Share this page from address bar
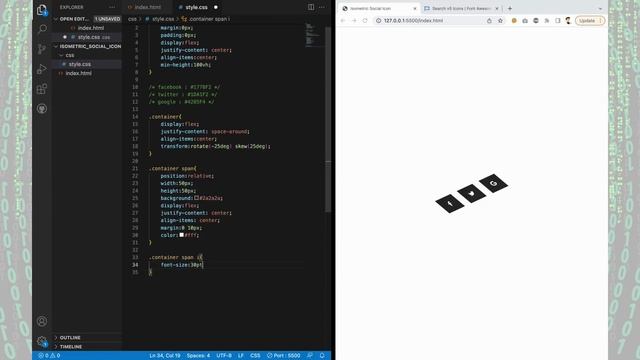 click(x=489, y=20)
